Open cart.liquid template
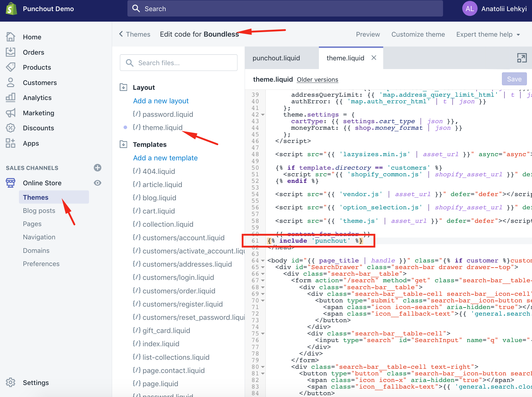Screen dimensions: 532x397 click(154, 211)
